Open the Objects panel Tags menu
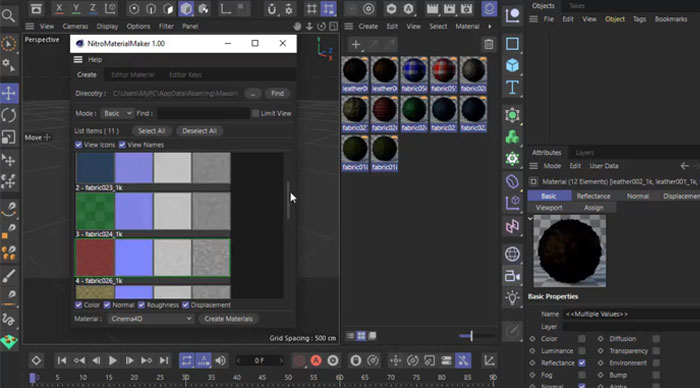This screenshot has width=700, height=388. [x=639, y=19]
